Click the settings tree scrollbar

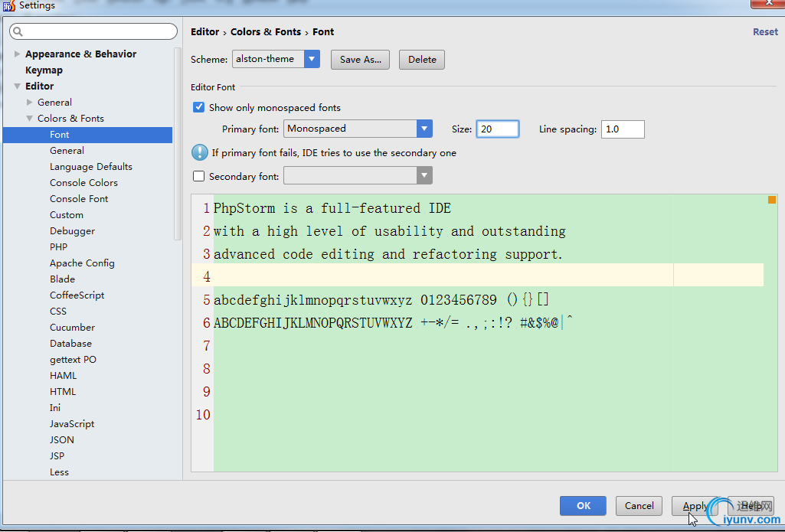coord(177,144)
